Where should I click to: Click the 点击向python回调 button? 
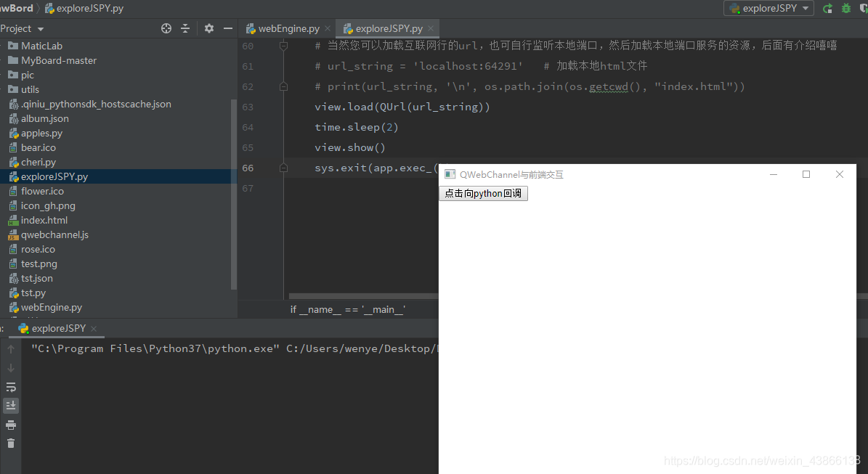point(483,193)
